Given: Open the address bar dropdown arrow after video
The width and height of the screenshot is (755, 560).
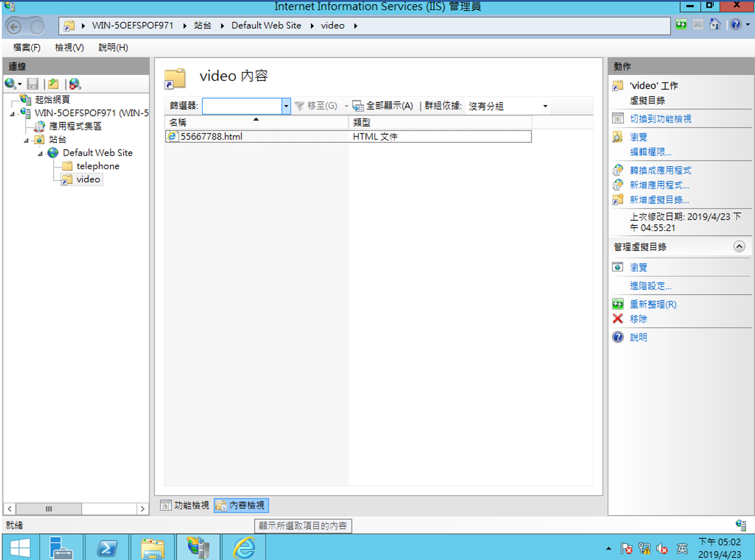Looking at the screenshot, I should (x=355, y=26).
